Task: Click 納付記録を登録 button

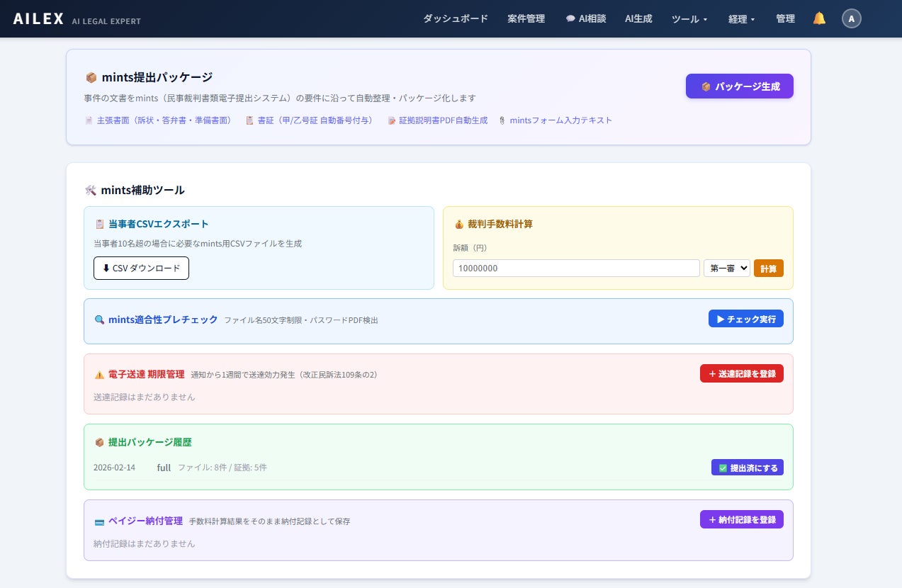Action: point(742,519)
